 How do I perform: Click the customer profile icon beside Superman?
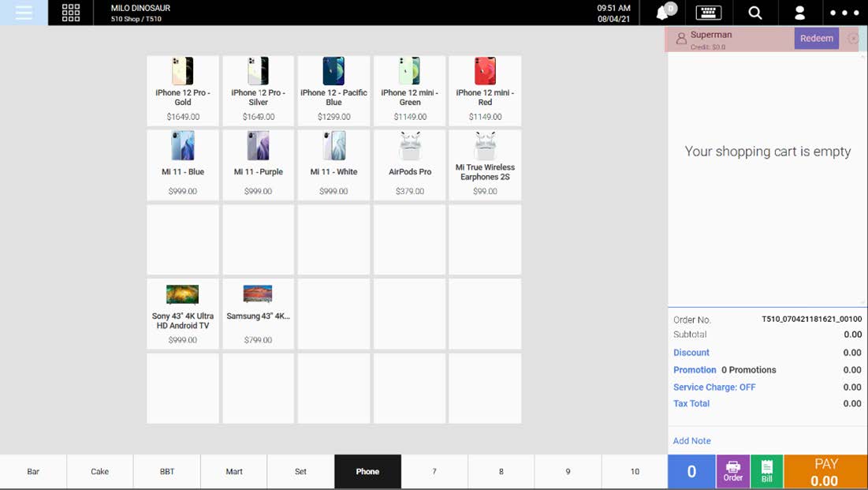tap(681, 38)
